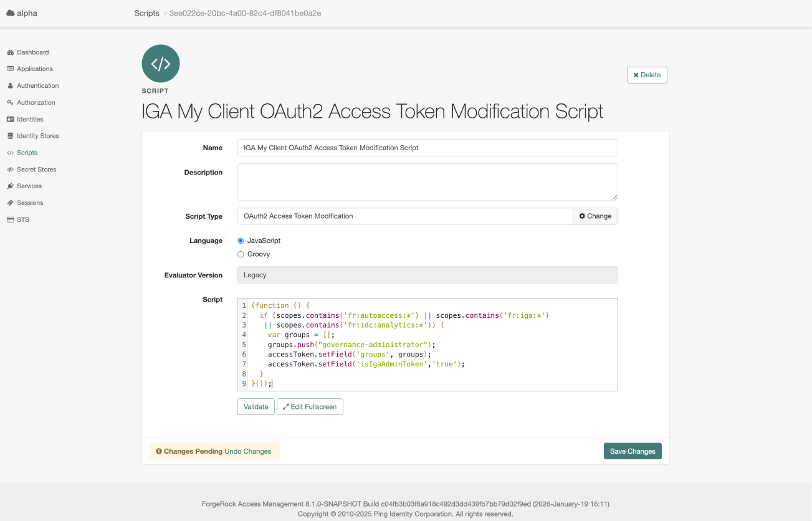Image resolution: width=812 pixels, height=521 pixels.
Task: Select the JavaScript language radio button
Action: pyautogui.click(x=241, y=241)
